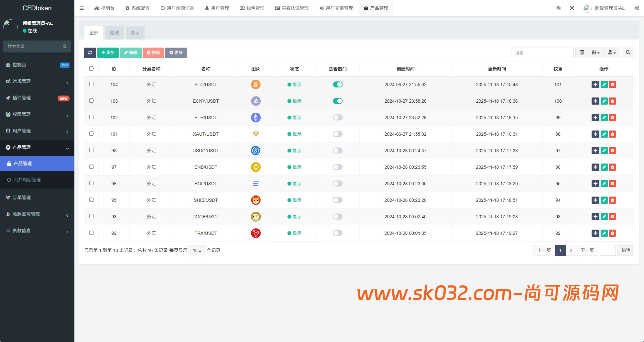The image size is (644, 342).
Task: Open the columns visibility dropdown
Action: click(x=595, y=52)
